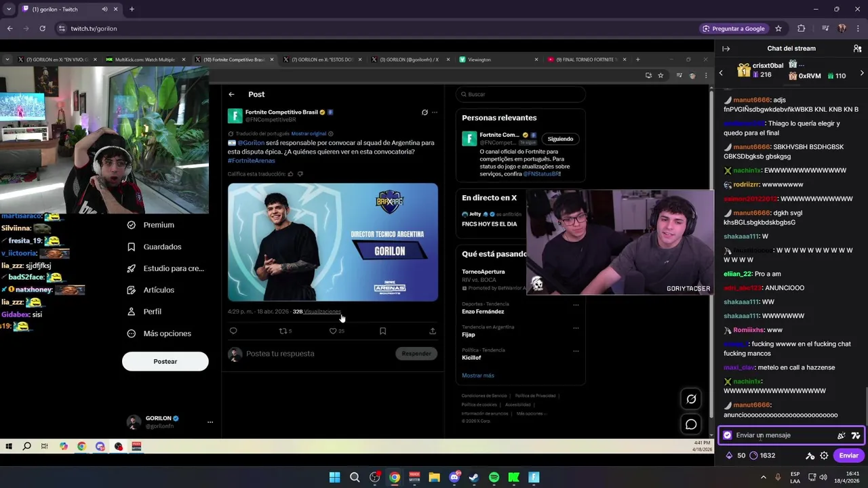Click 'Preguntar a Google' button

[733, 28]
